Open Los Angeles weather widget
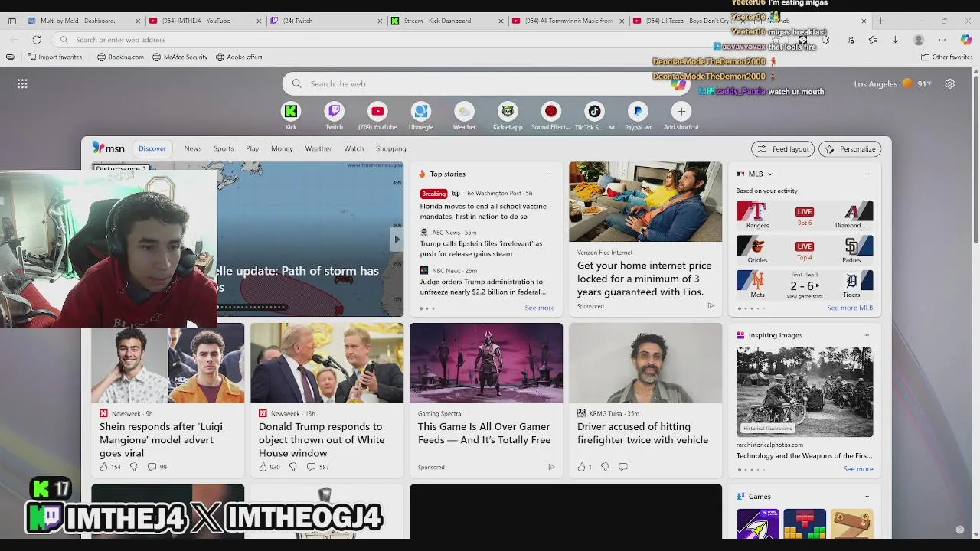 coord(893,84)
